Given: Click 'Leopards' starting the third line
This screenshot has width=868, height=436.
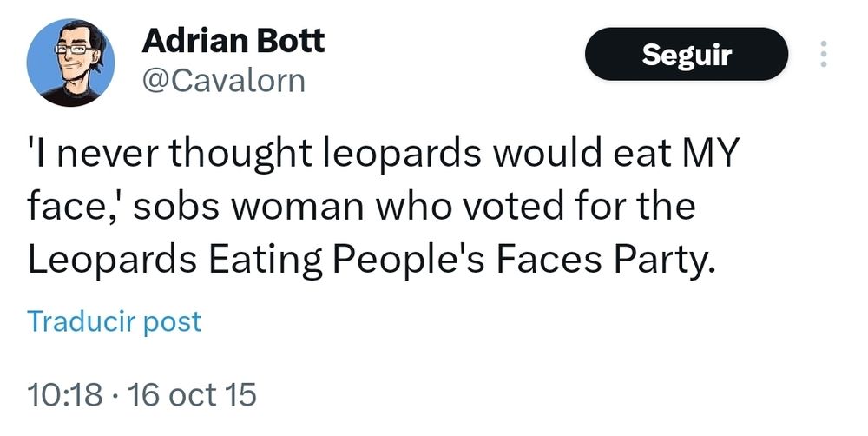Looking at the screenshot, I should coord(112,261).
